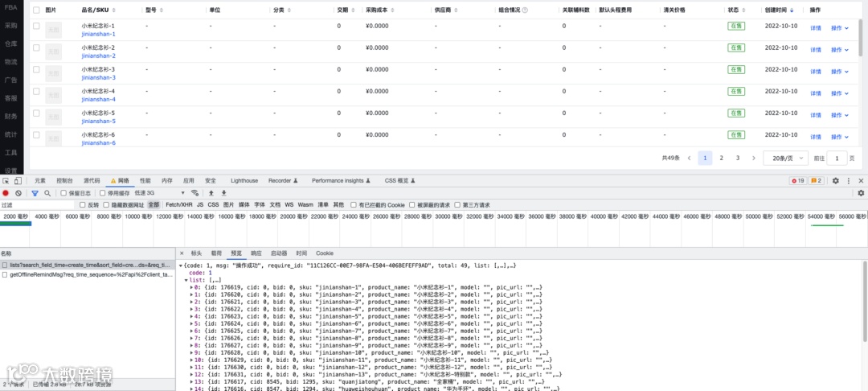
Task: Stop recording network log (red dot)
Action: click(x=6, y=193)
